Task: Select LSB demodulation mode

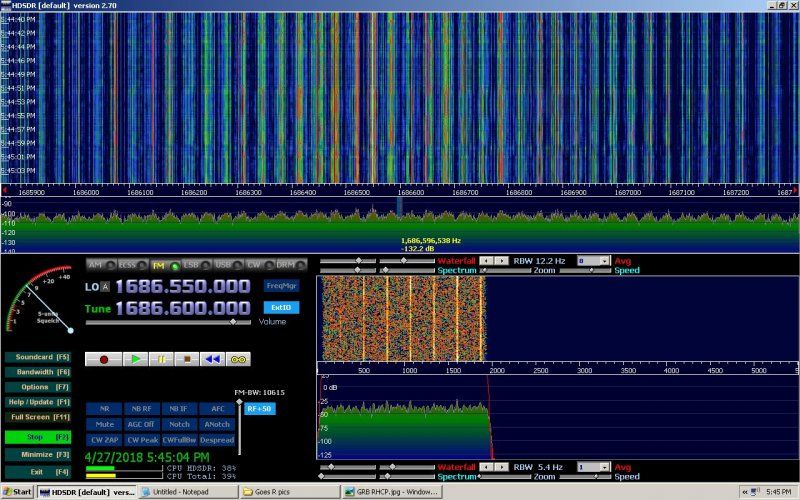Action: click(x=197, y=265)
